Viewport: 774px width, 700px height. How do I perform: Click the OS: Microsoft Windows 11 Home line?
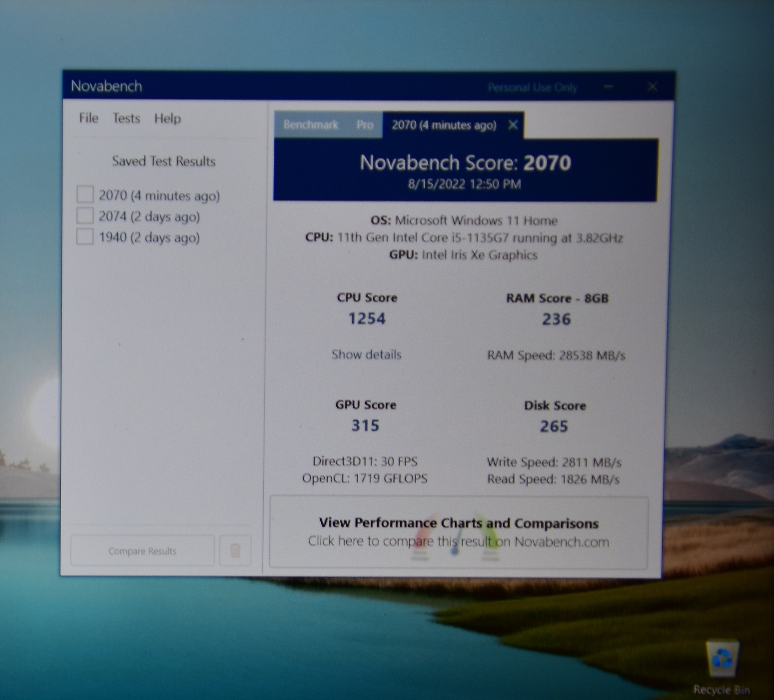coord(464,220)
